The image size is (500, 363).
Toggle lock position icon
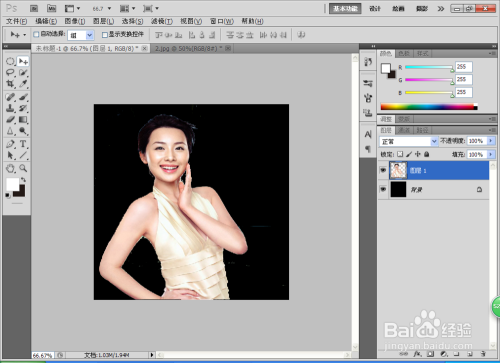pyautogui.click(x=418, y=154)
